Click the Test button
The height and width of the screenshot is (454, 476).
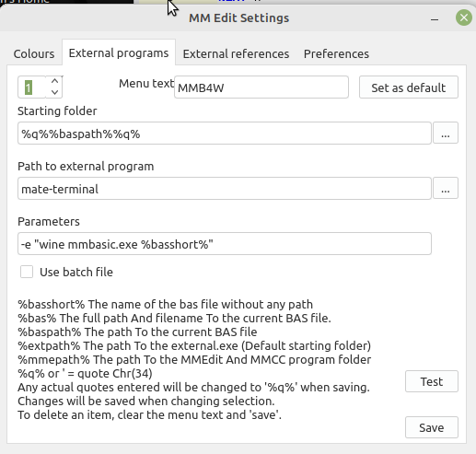pos(432,381)
